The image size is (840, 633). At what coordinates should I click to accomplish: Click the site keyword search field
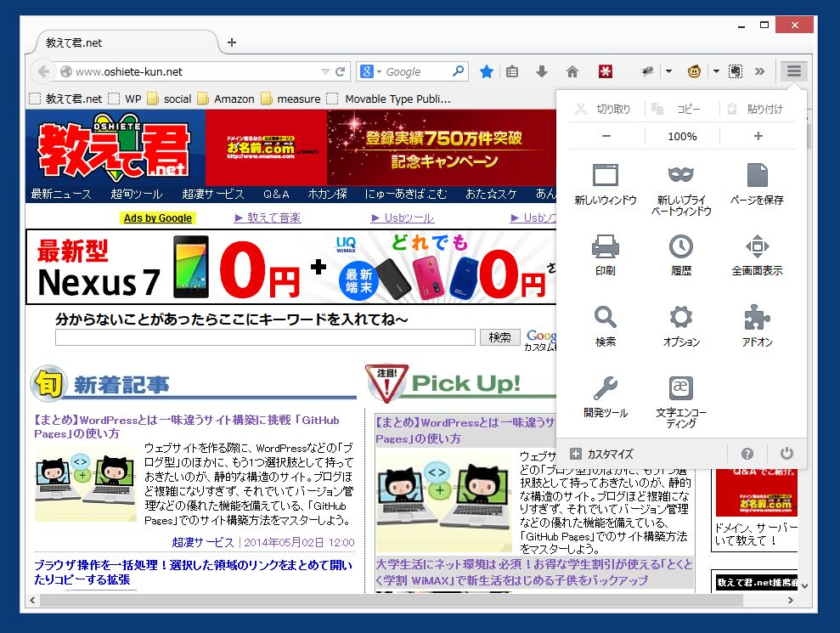(x=265, y=337)
